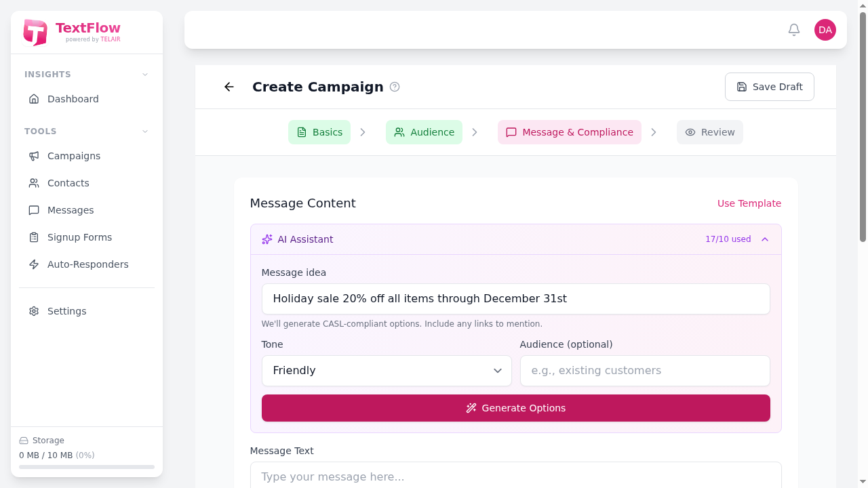
Task: Open the help icon next to Create Campaign
Action: (x=395, y=87)
